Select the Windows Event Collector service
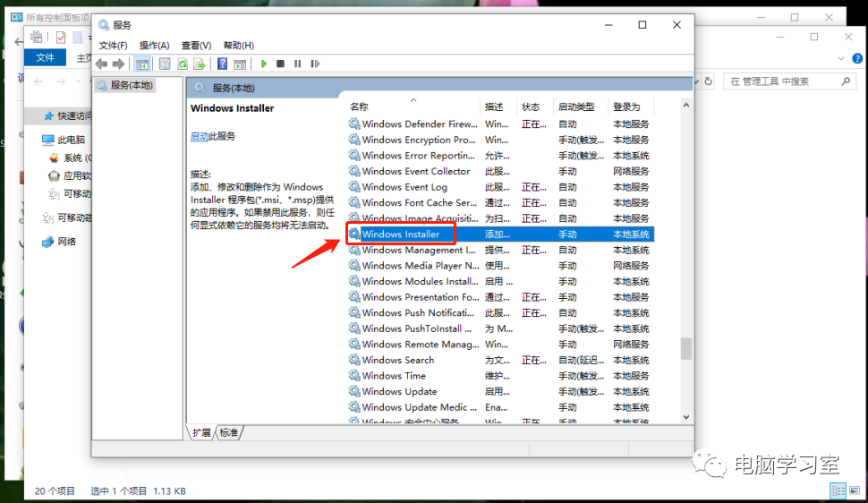 (x=500, y=171)
